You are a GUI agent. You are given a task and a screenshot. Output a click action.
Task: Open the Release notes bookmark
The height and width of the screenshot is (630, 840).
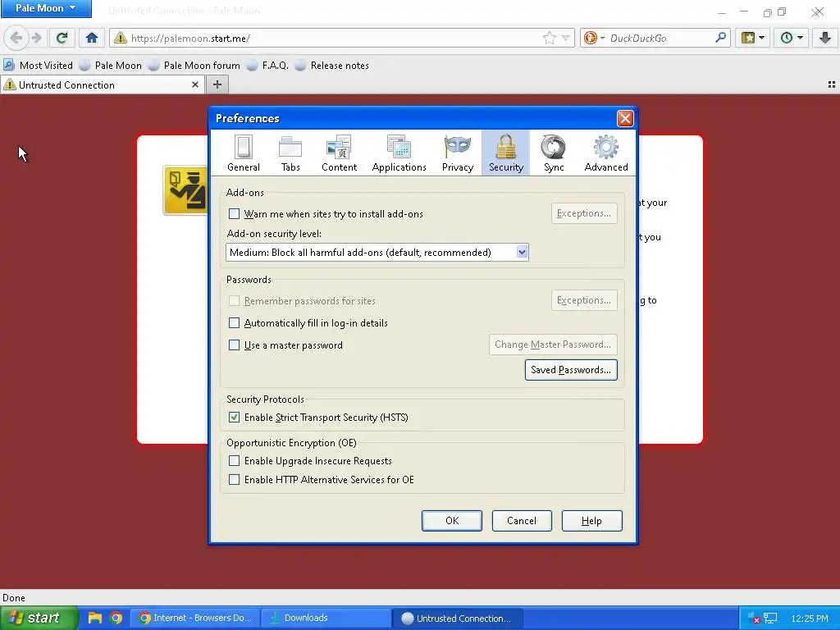click(x=332, y=66)
